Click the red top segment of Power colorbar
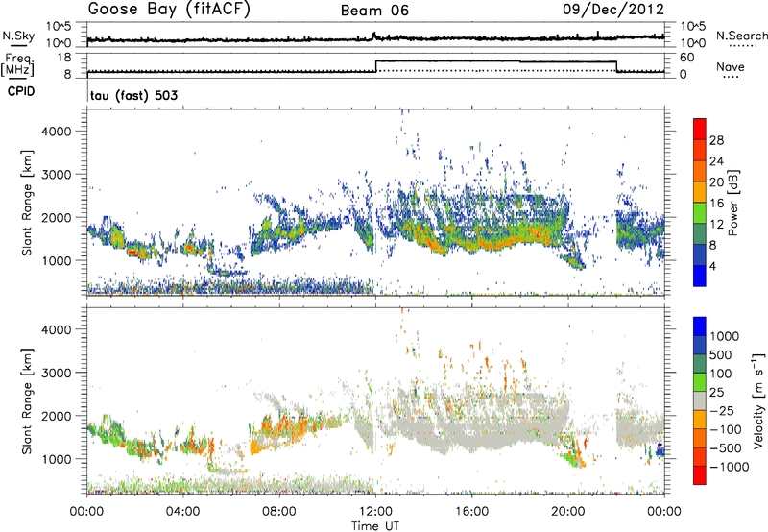The image size is (768, 532). 700,129
